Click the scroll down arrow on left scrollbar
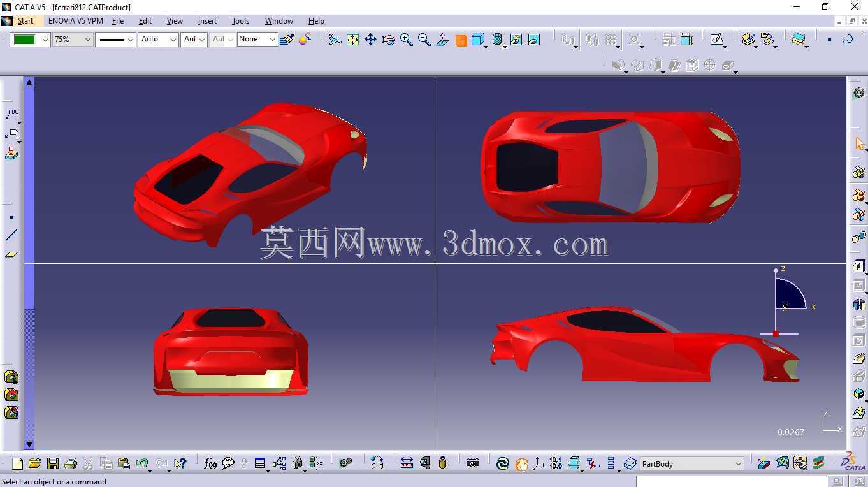This screenshot has height=487, width=868. coord(29,444)
